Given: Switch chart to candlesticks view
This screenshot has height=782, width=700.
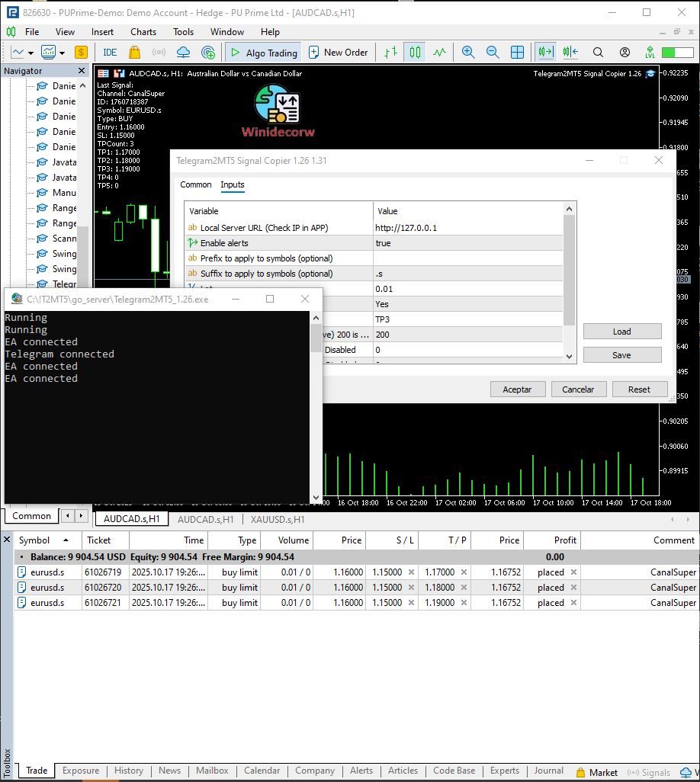Looking at the screenshot, I should (415, 53).
